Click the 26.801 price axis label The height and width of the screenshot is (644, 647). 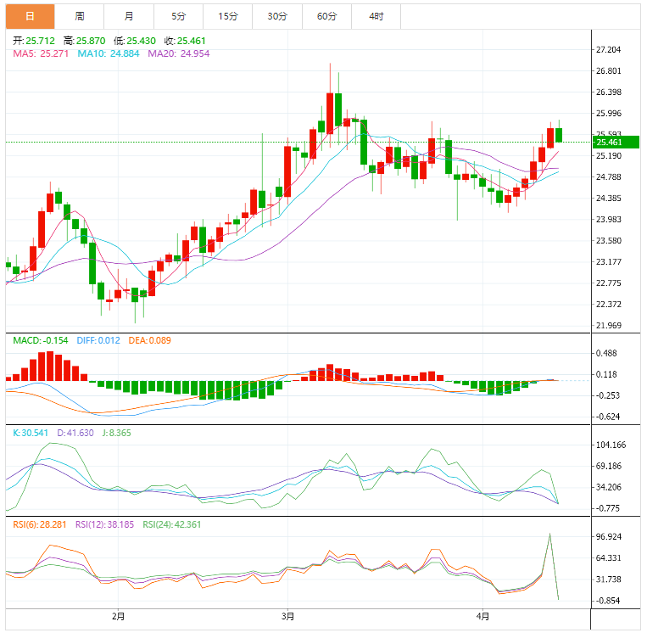(609, 71)
